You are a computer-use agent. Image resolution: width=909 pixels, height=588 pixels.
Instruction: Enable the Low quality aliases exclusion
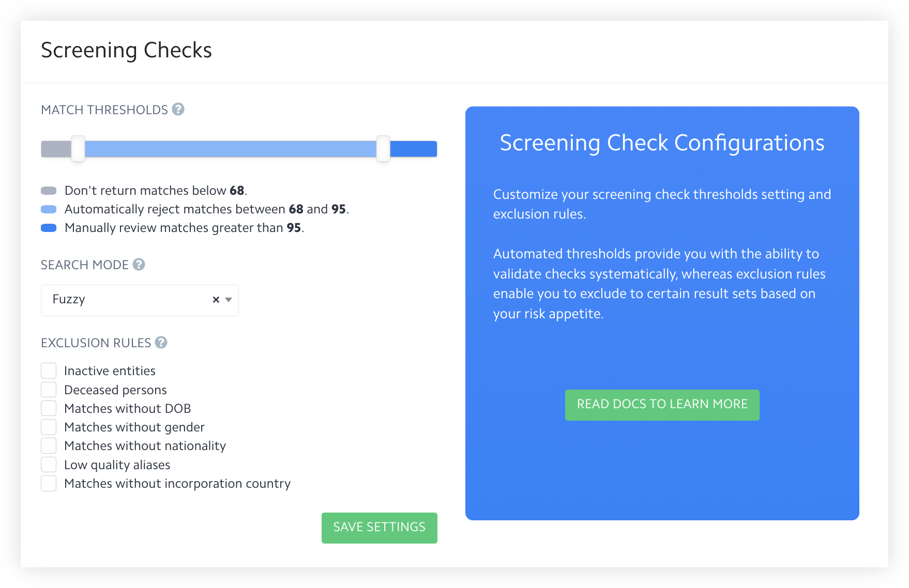49,465
